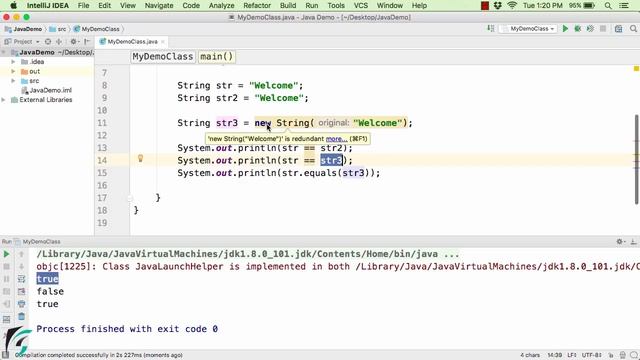Screen dimensions: 640x360
Task: Hide Project panel icon
Action: (87, 42)
